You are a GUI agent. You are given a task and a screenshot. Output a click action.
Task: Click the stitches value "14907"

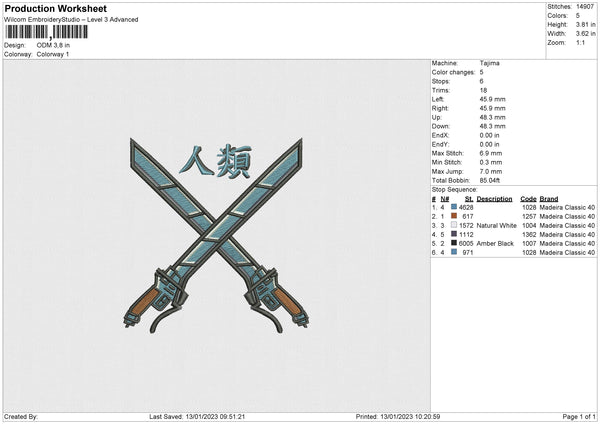tap(585, 7)
